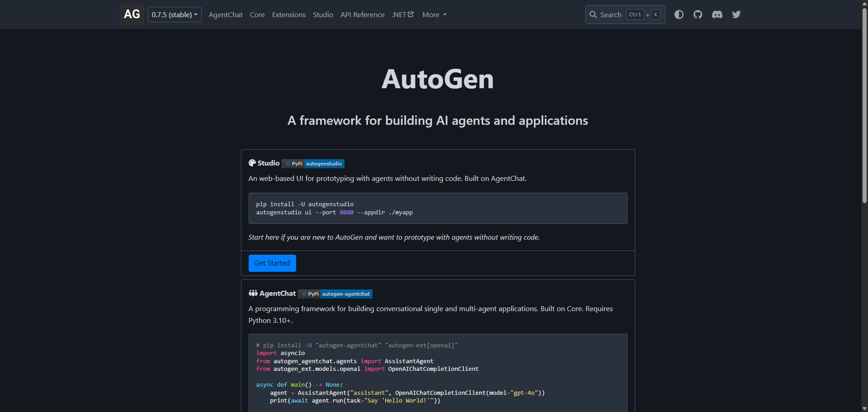Viewport: 868px width, 412px height.
Task: Open the GitHub repository icon
Action: tap(698, 14)
